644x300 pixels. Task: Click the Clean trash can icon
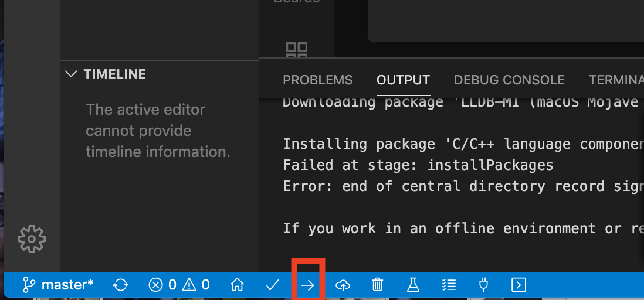[x=378, y=285]
